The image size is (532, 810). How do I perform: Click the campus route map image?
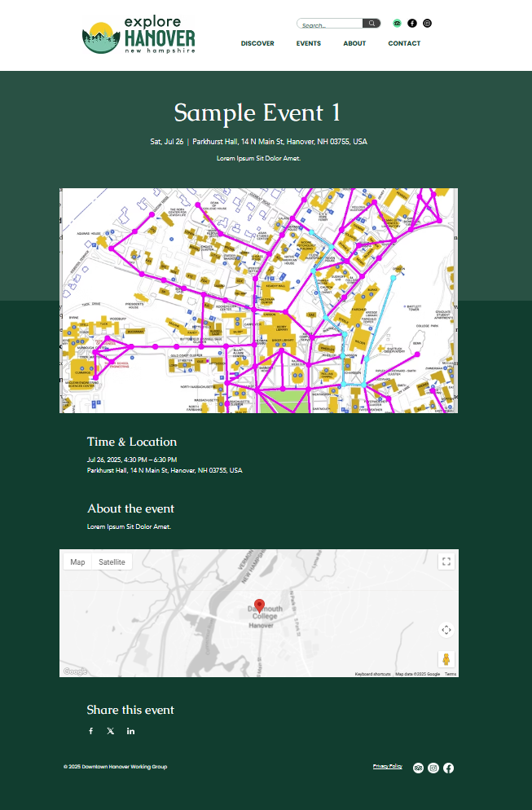tap(259, 301)
